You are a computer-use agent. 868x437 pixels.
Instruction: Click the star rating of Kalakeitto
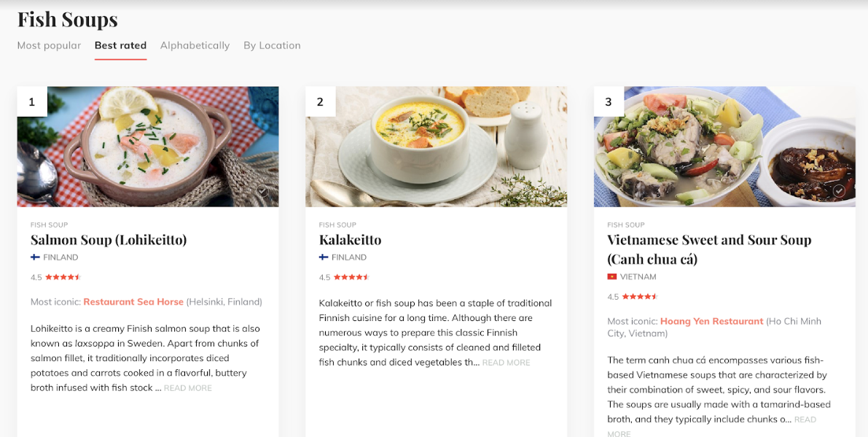(x=351, y=277)
